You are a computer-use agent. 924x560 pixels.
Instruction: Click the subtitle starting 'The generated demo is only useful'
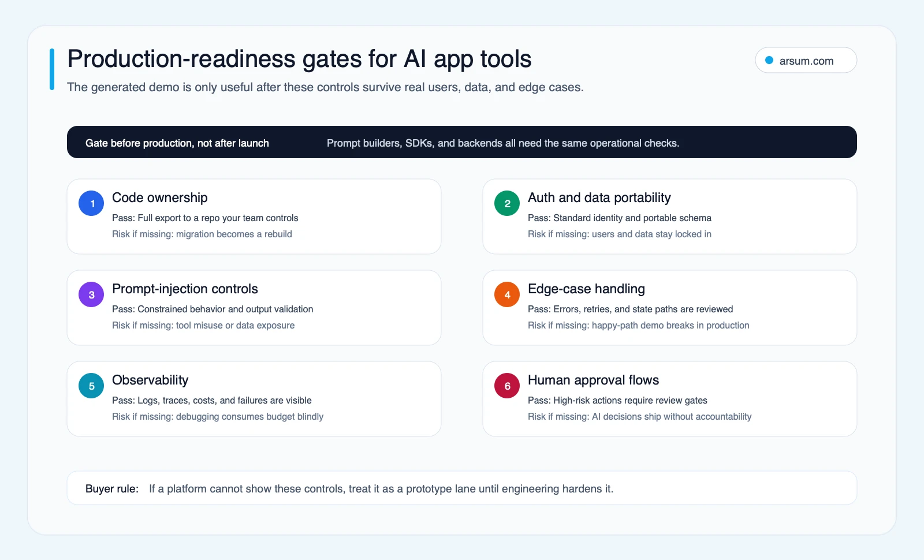tap(325, 87)
